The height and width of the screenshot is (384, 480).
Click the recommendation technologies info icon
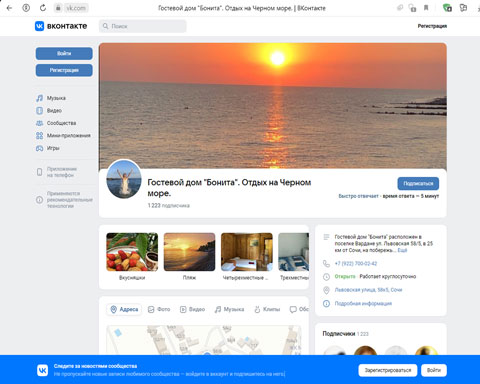[39, 200]
